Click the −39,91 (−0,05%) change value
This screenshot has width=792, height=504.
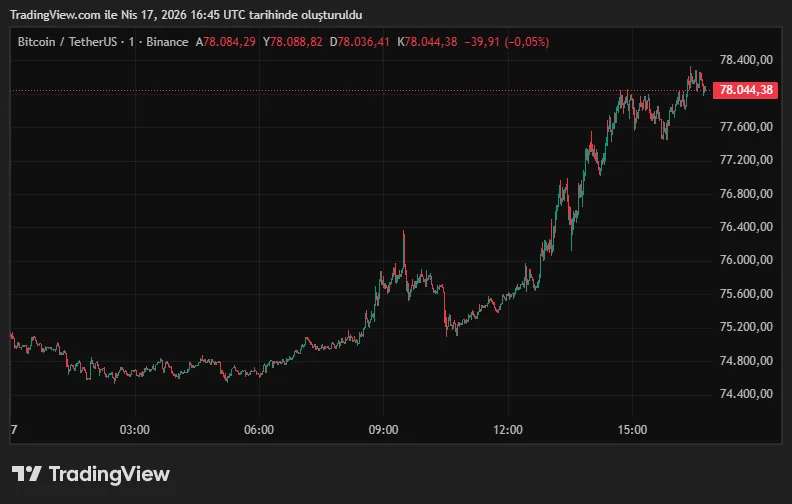(506, 42)
